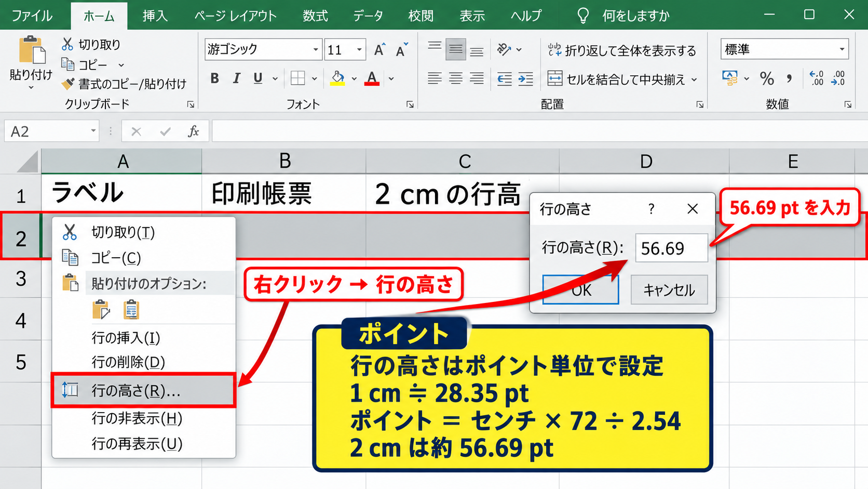
Task: Open the borders grid icon
Action: pyautogui.click(x=298, y=78)
